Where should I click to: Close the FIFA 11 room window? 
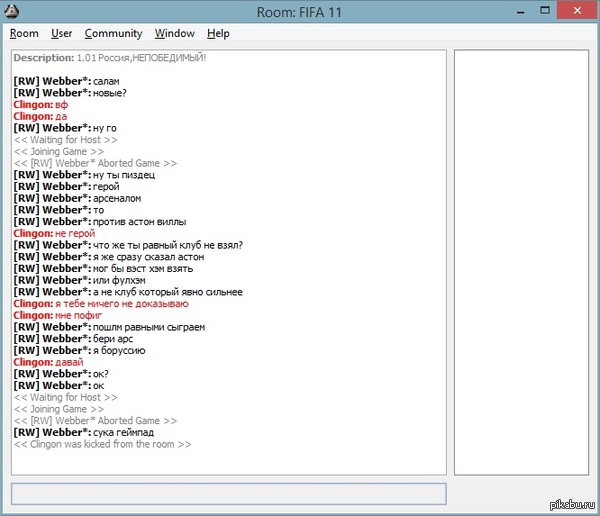coord(577,11)
